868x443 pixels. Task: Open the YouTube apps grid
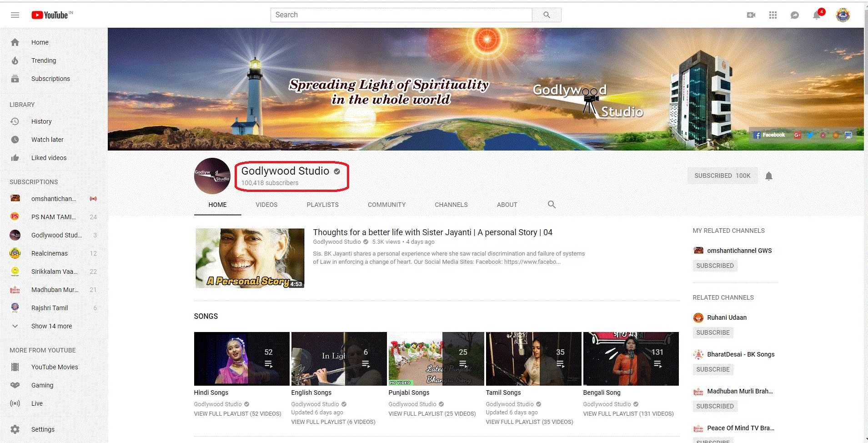click(773, 15)
